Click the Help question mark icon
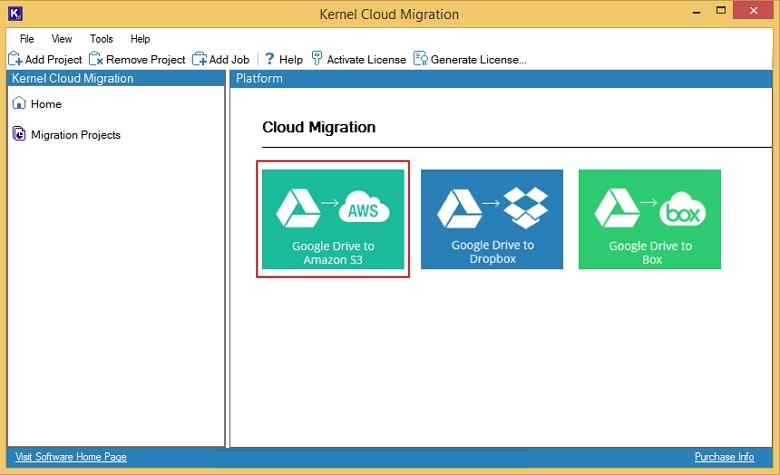The height and width of the screenshot is (475, 780). click(269, 59)
